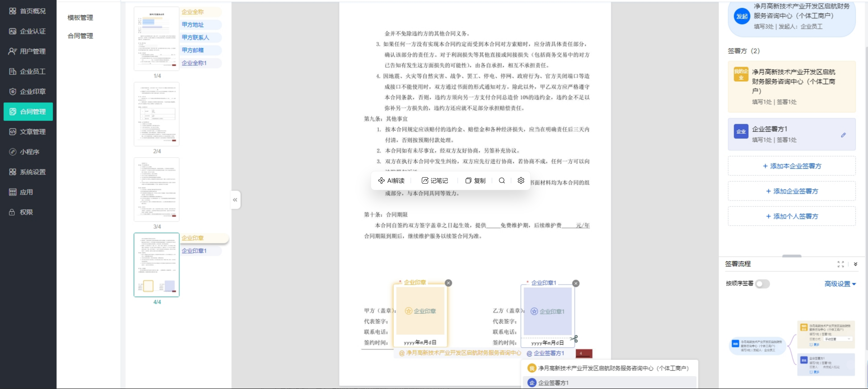Open 文章管理 in the sidebar
This screenshot has width=868, height=389.
pyautogui.click(x=28, y=132)
